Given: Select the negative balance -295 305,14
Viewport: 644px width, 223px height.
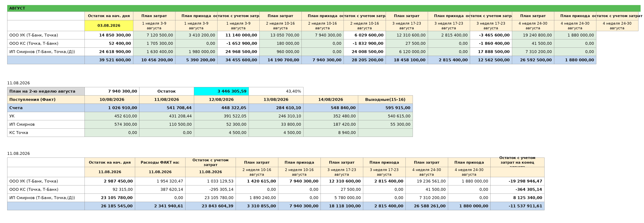Looking at the screenshot, I should coord(210,190).
